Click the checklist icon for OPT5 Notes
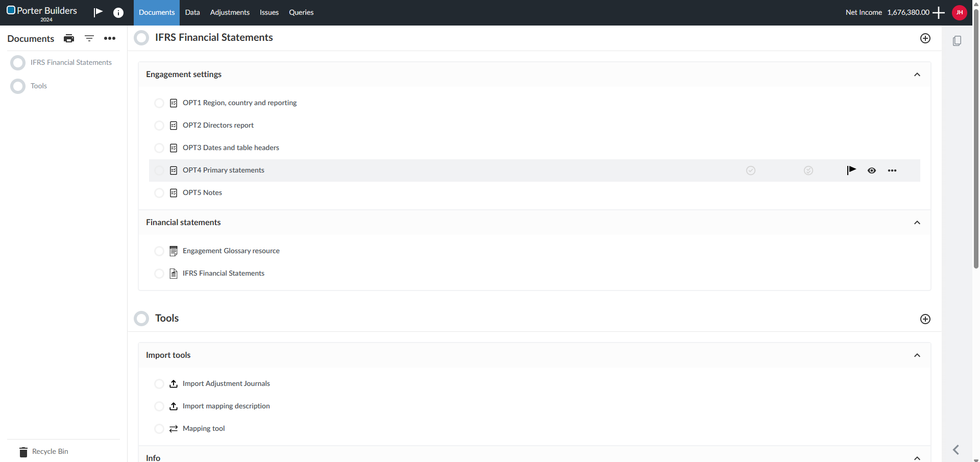 [x=174, y=193]
